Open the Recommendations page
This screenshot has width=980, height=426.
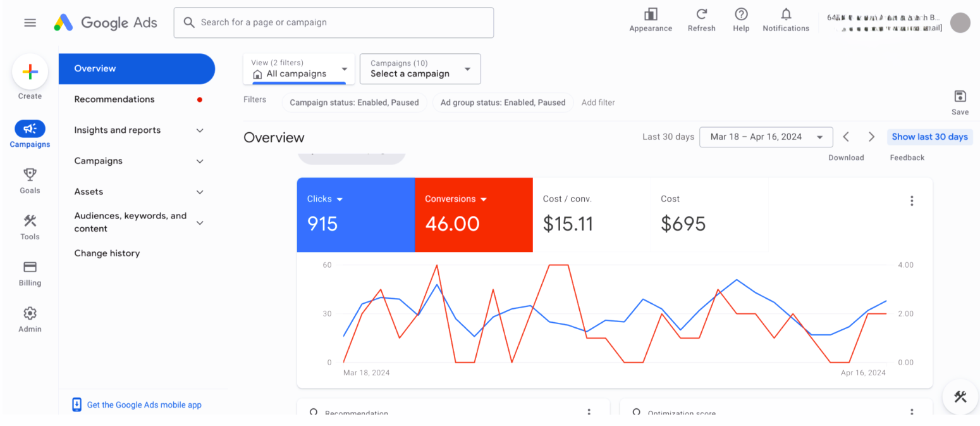(x=114, y=99)
